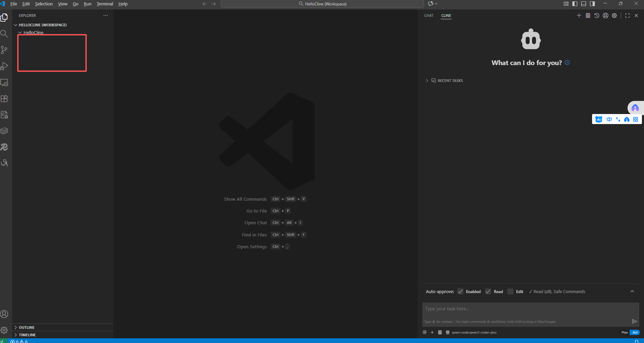The height and width of the screenshot is (343, 644).
Task: Toggle Panel layout icon in title bar
Action: (x=584, y=4)
